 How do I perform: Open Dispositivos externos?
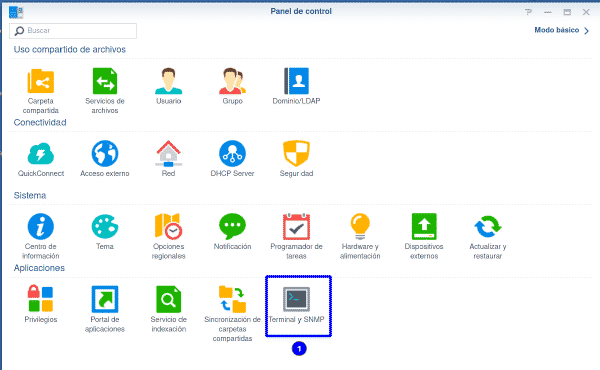[x=424, y=236]
